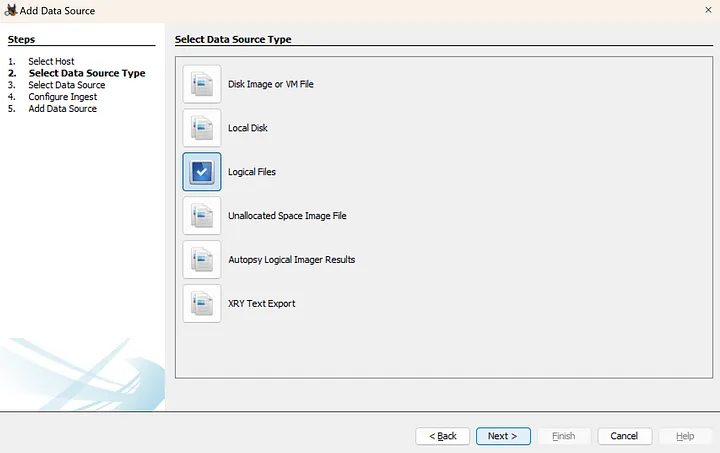Click the greyed-out Finish button

564,436
